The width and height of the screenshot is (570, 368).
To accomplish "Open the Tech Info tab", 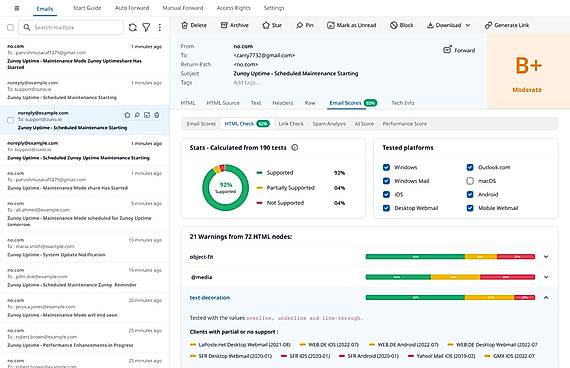I will 403,103.
